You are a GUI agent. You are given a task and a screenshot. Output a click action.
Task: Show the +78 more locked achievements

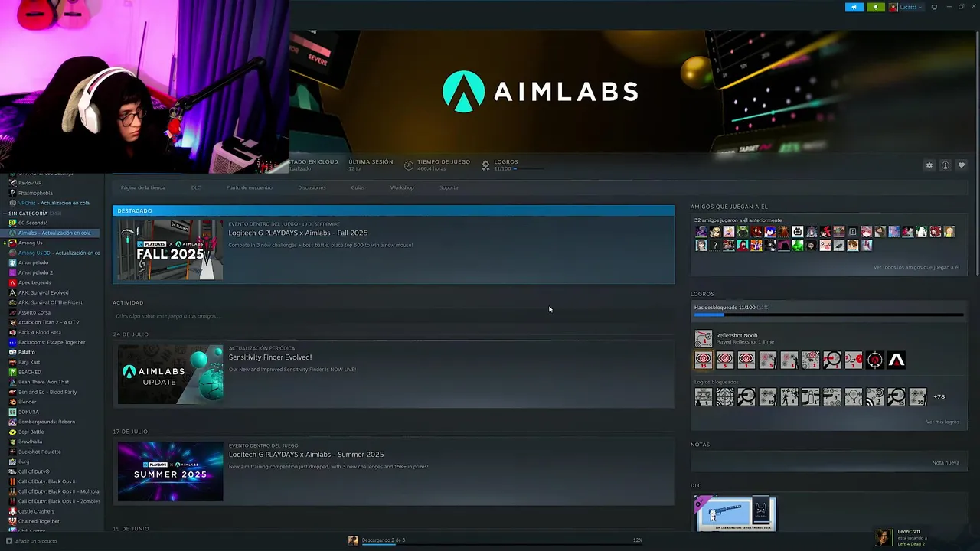pos(939,396)
